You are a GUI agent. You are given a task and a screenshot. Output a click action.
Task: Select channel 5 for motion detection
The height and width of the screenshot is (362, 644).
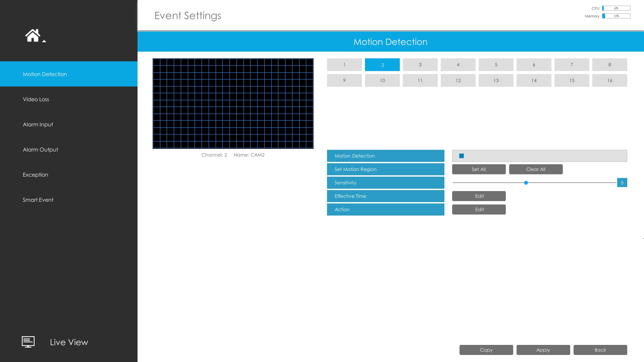(x=496, y=65)
